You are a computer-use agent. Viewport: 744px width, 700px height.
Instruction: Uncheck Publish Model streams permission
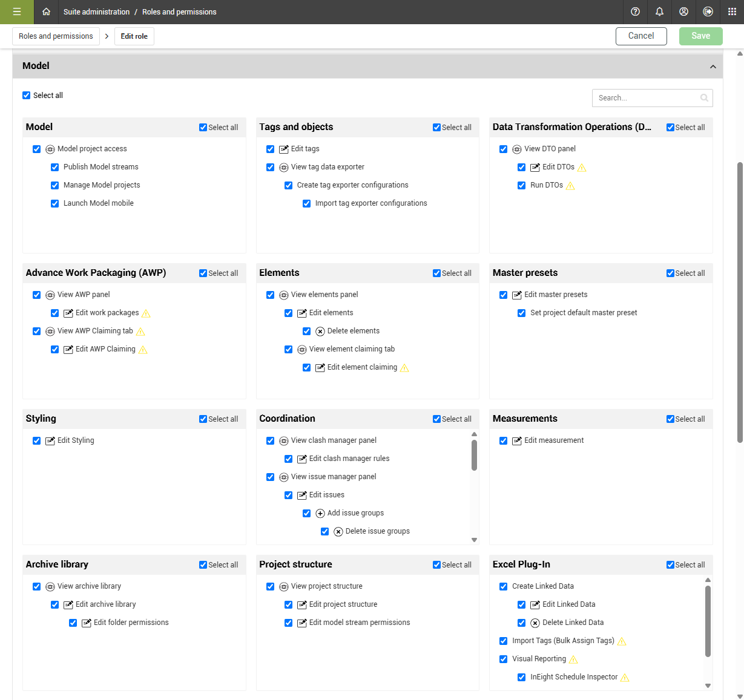54,167
